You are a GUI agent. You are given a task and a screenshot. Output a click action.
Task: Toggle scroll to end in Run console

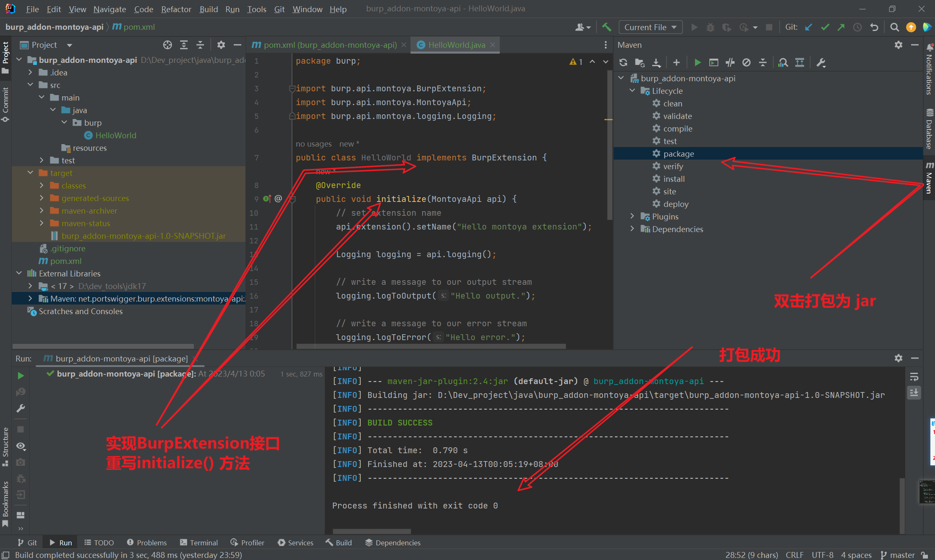point(914,393)
